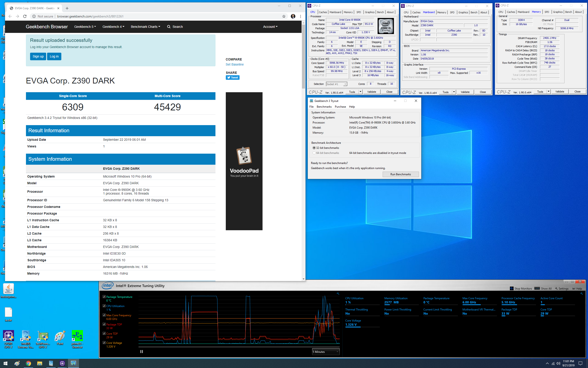Screen dimensions: 588x368
Task: Uncheck CPU Utilization in XTU graph legend
Action: point(104,306)
